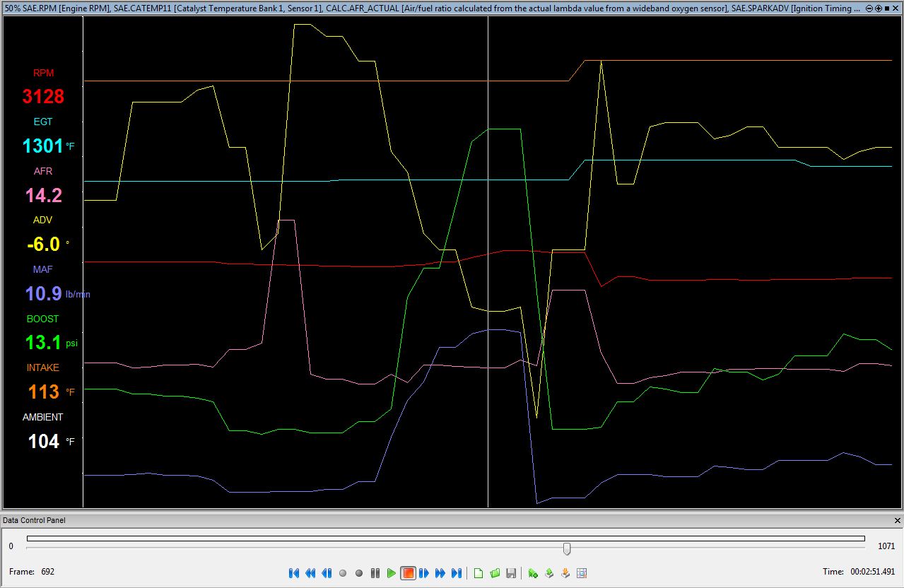The image size is (904, 588).
Task: Click the green add-channel icon
Action: coord(533,573)
